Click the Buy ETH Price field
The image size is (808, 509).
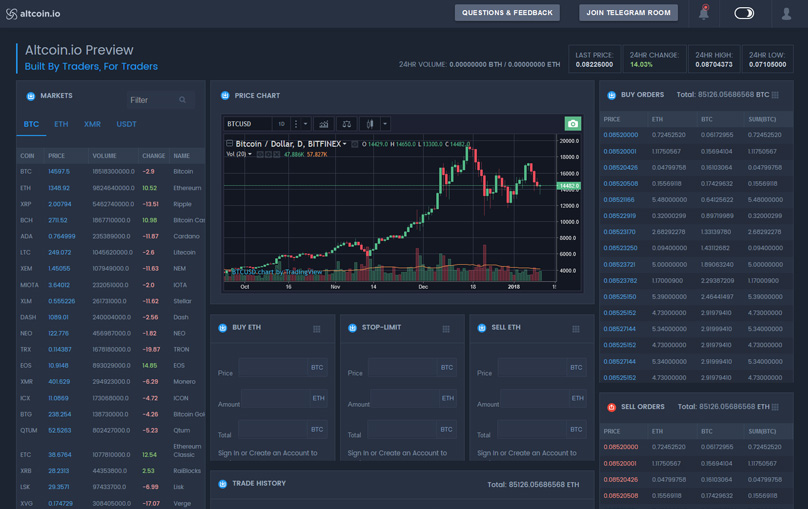pos(283,367)
